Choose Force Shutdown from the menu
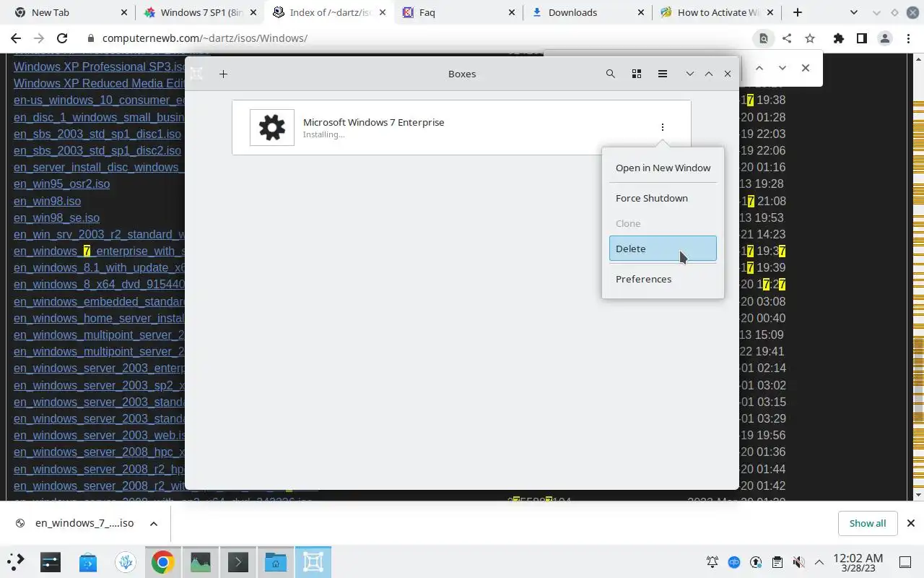Viewport: 924px width, 578px height. tap(663, 198)
